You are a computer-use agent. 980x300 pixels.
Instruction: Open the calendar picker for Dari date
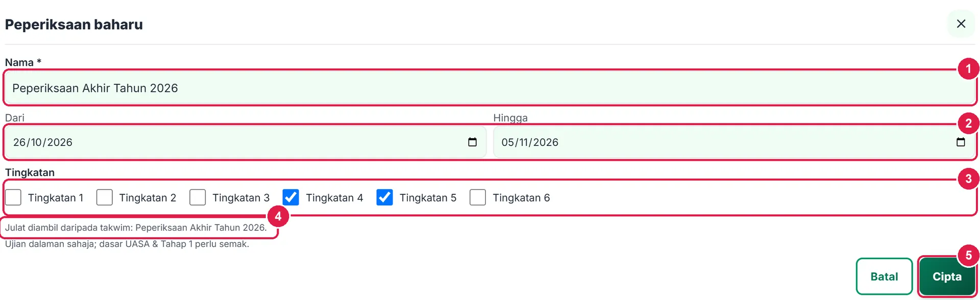472,142
